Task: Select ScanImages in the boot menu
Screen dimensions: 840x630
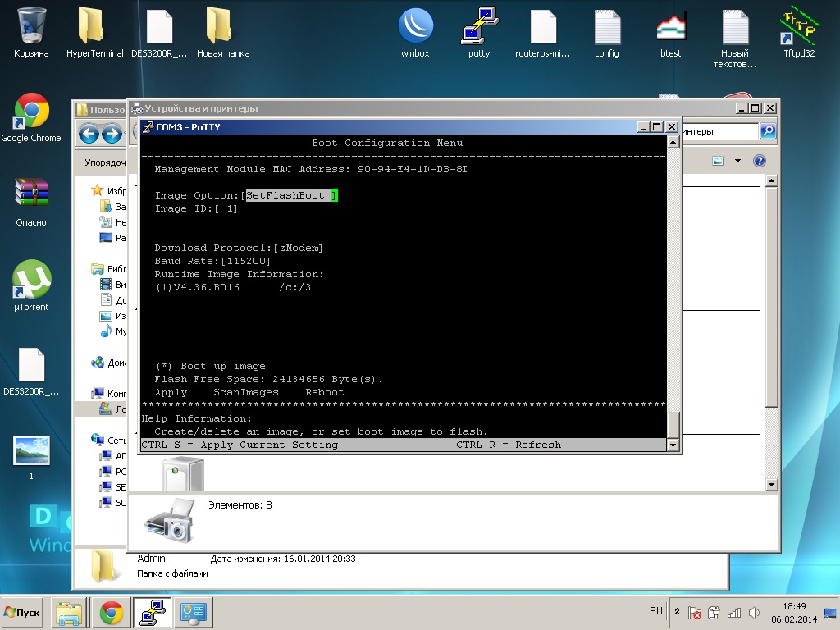Action: pyautogui.click(x=246, y=392)
